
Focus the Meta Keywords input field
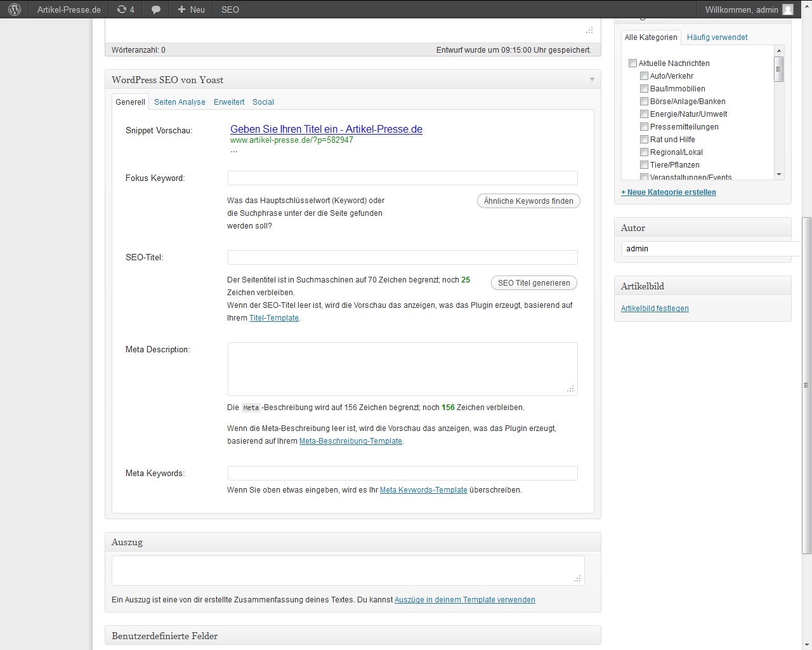(403, 473)
